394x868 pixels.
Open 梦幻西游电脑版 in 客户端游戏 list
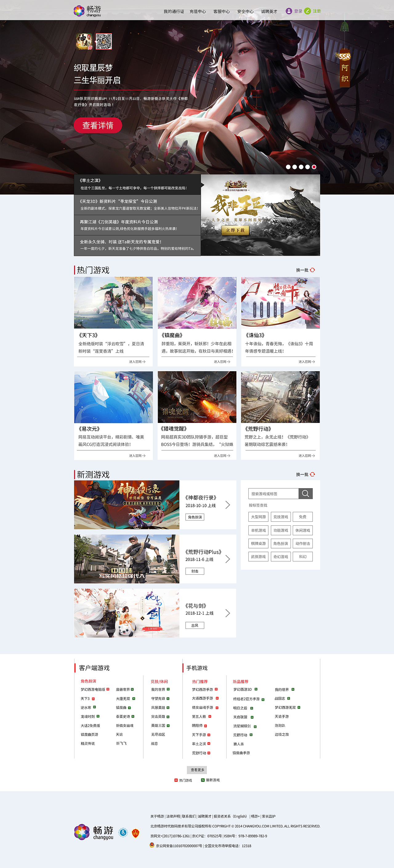coord(93,689)
